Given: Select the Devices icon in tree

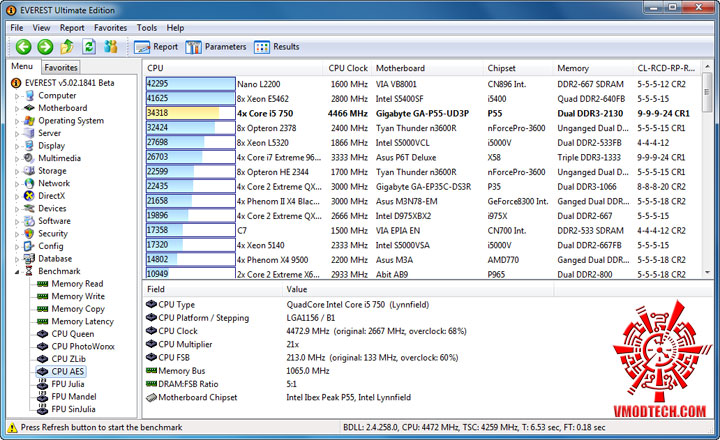Looking at the screenshot, I should 29,208.
